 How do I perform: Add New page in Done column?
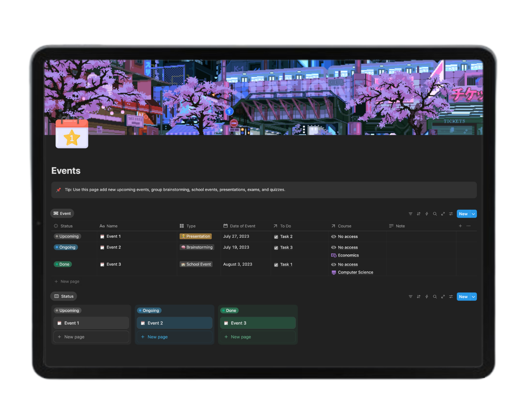[258, 337]
